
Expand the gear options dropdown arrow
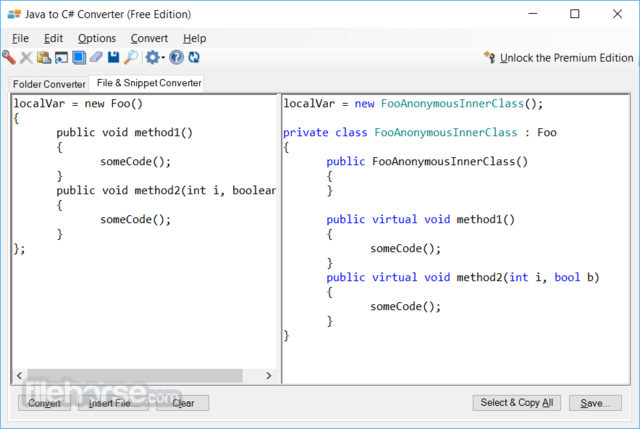click(163, 58)
